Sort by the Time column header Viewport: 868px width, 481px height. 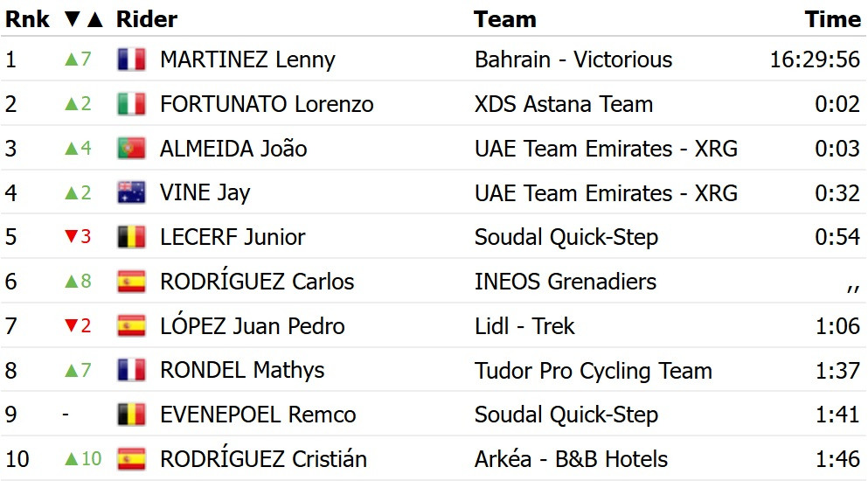(832, 19)
